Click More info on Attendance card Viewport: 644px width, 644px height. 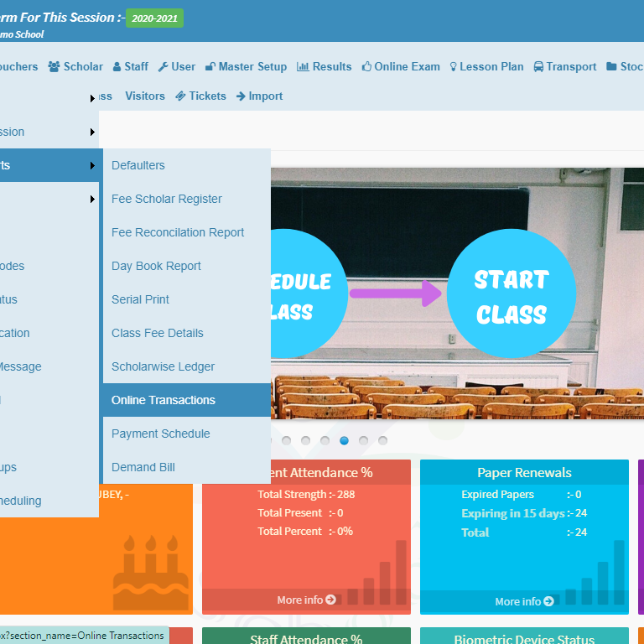coord(305,600)
